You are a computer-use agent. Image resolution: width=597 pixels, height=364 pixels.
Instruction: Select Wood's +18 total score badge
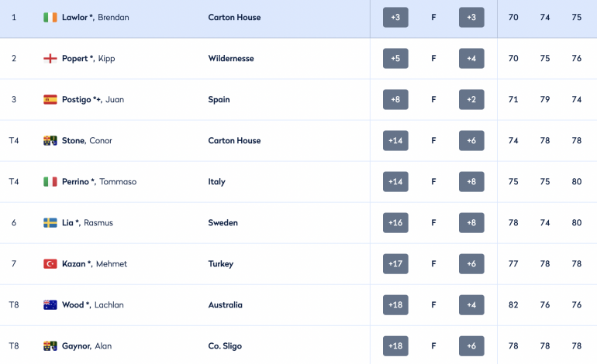tap(395, 305)
